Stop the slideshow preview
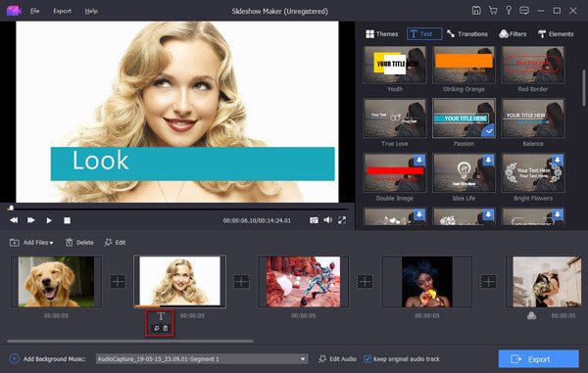This screenshot has height=373, width=588. pyautogui.click(x=67, y=220)
